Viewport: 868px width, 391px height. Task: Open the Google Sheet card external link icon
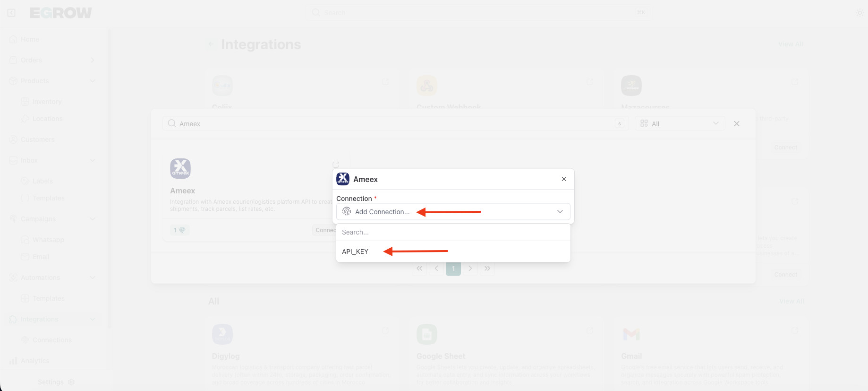(590, 330)
